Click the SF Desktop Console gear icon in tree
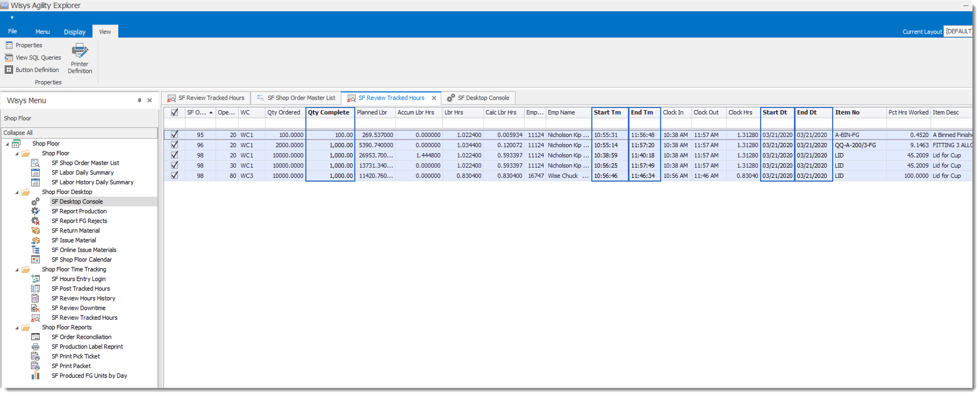 tap(35, 201)
